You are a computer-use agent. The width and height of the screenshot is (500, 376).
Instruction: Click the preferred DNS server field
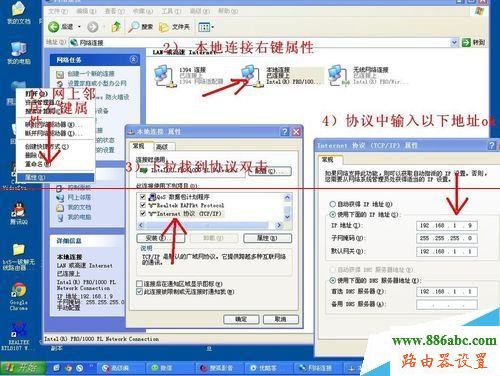447,292
